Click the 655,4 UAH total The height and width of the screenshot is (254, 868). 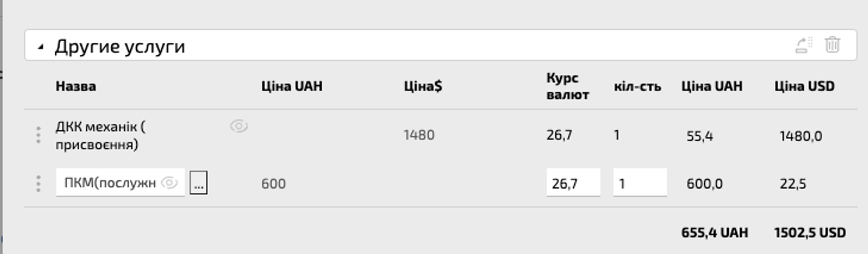pyautogui.click(x=715, y=233)
